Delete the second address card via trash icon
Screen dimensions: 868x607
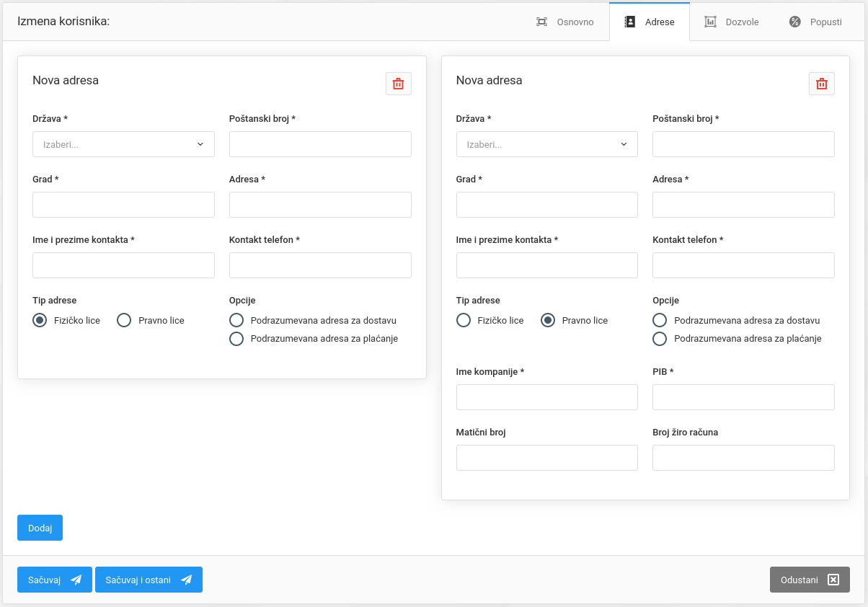pyautogui.click(x=821, y=84)
